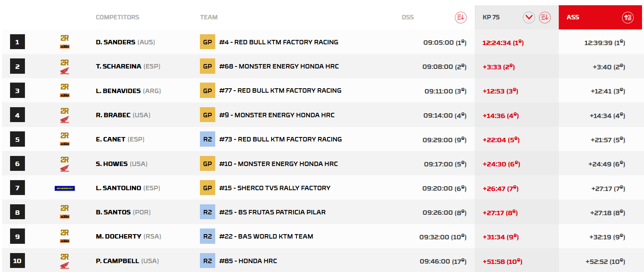
Task: Click the GP class badge for #68 team
Action: coord(208,66)
